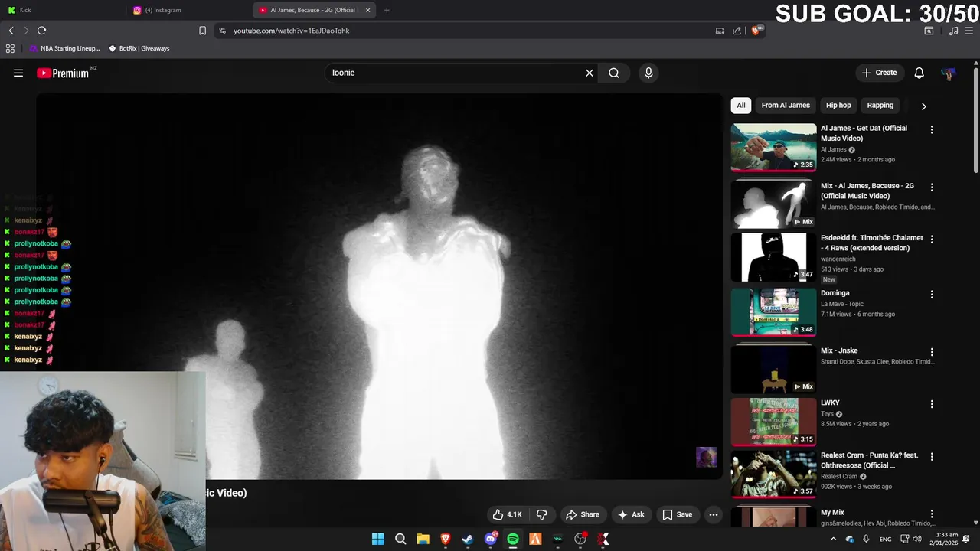Select the All filter chip
The width and height of the screenshot is (980, 551).
coord(741,106)
